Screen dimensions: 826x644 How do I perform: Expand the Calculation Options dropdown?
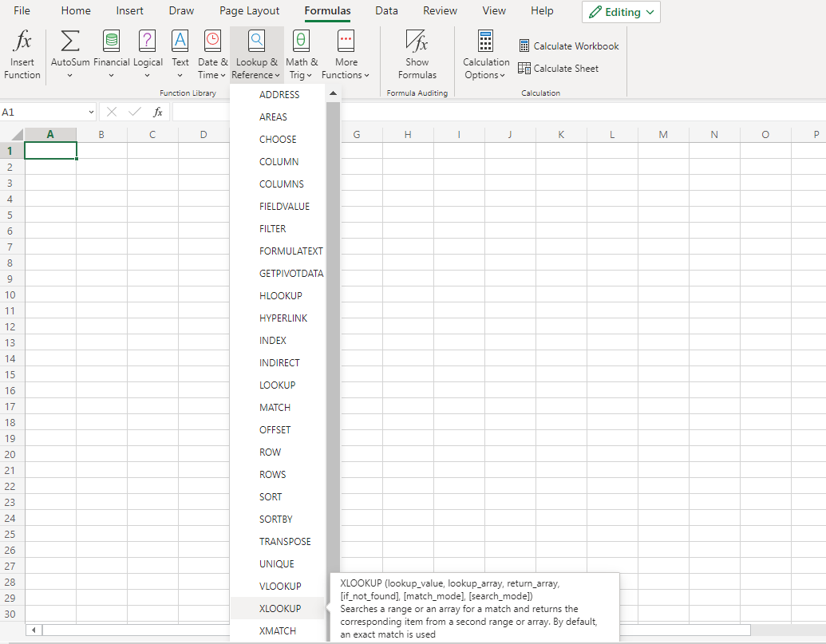(x=485, y=75)
